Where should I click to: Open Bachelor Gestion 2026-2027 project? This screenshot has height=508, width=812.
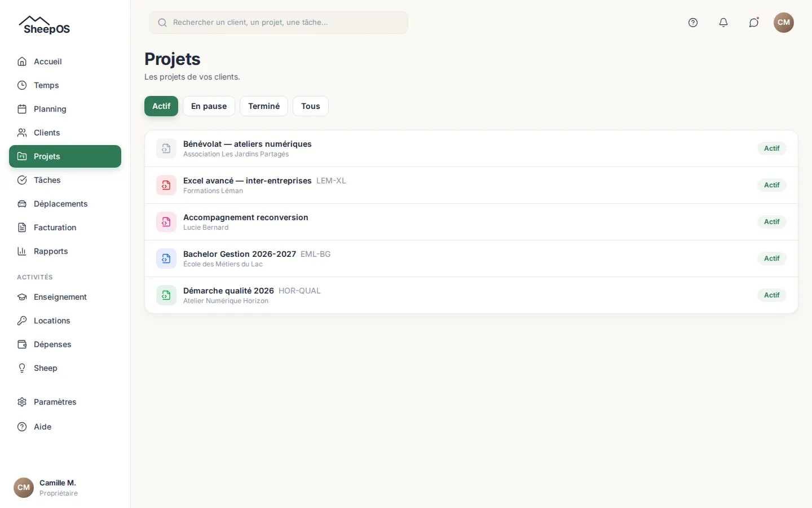[x=471, y=259]
